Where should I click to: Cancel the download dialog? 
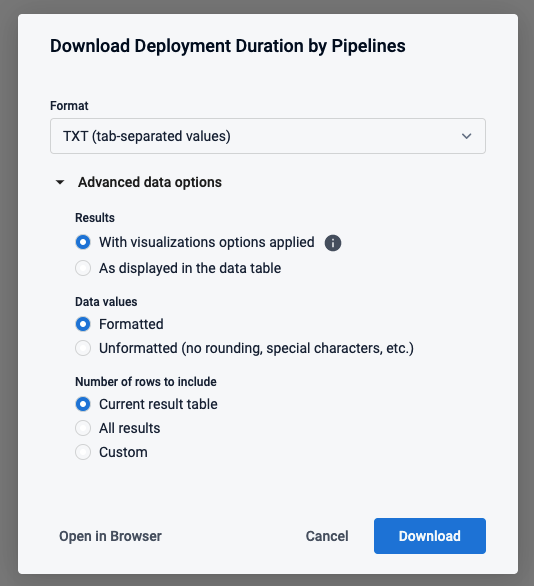tap(327, 536)
